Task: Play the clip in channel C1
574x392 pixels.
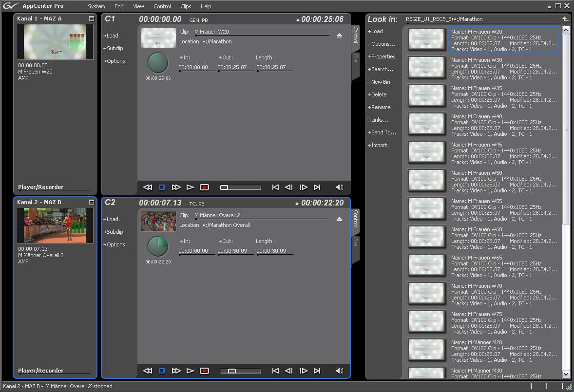Action: (x=190, y=187)
